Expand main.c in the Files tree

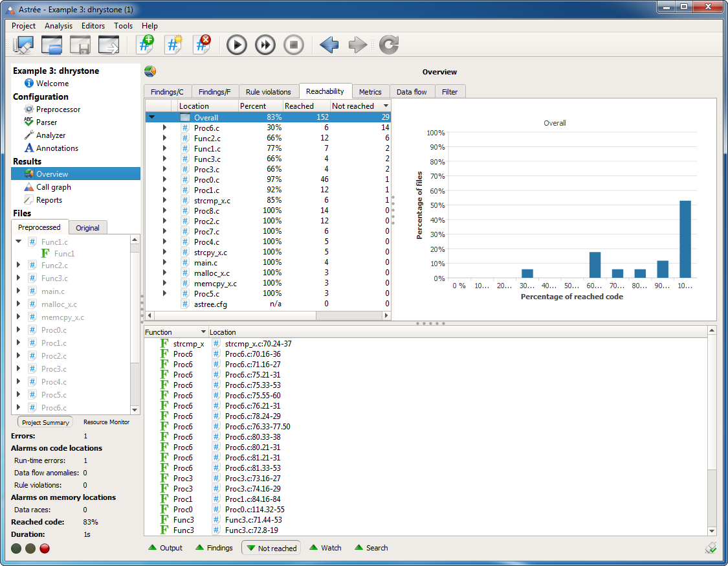click(x=19, y=290)
